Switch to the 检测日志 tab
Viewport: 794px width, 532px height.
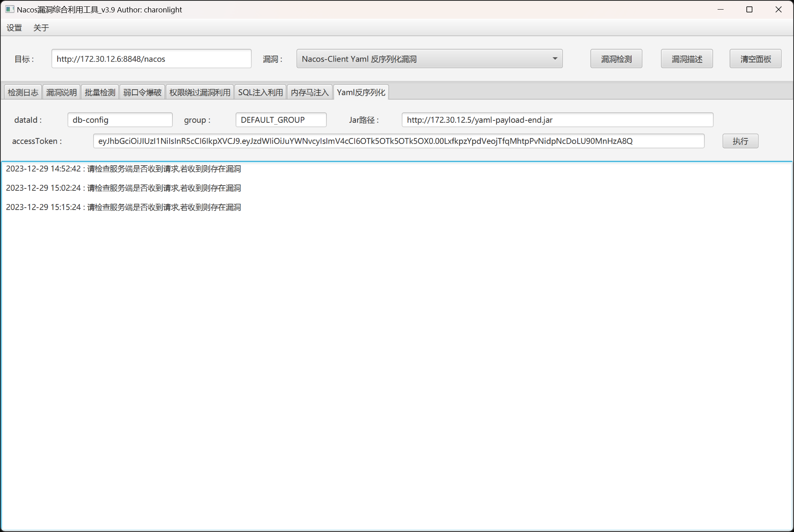click(x=23, y=92)
